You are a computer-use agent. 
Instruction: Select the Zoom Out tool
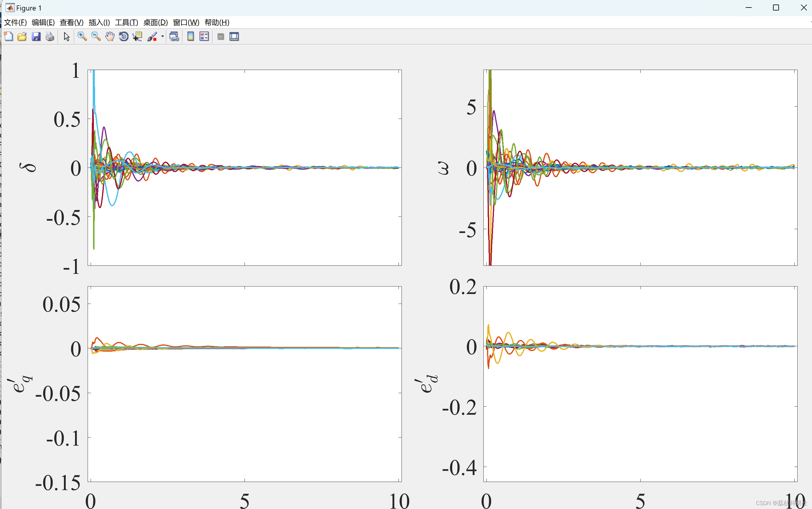(96, 36)
